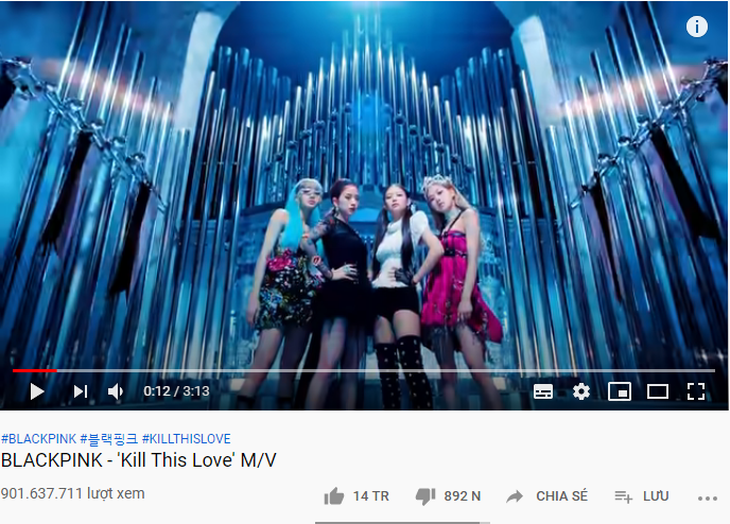This screenshot has width=730, height=524.
Task: Save video using LƯU button
Action: [656, 497]
